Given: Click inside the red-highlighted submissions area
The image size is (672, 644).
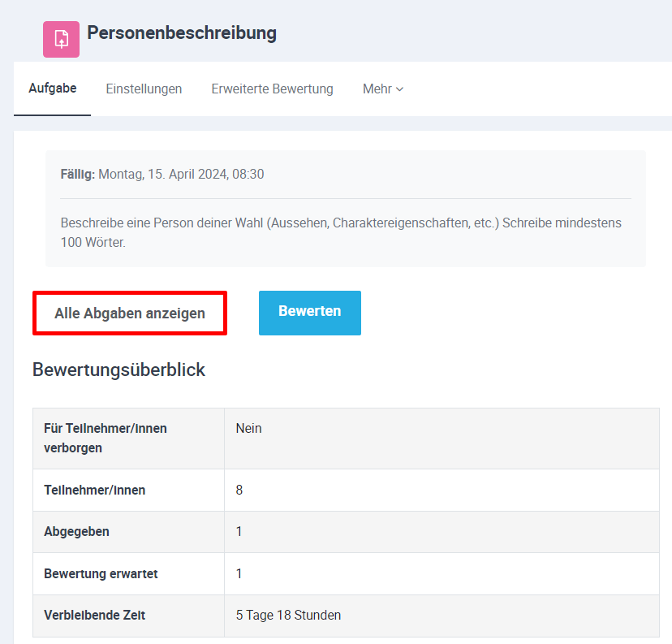Looking at the screenshot, I should point(129,313).
